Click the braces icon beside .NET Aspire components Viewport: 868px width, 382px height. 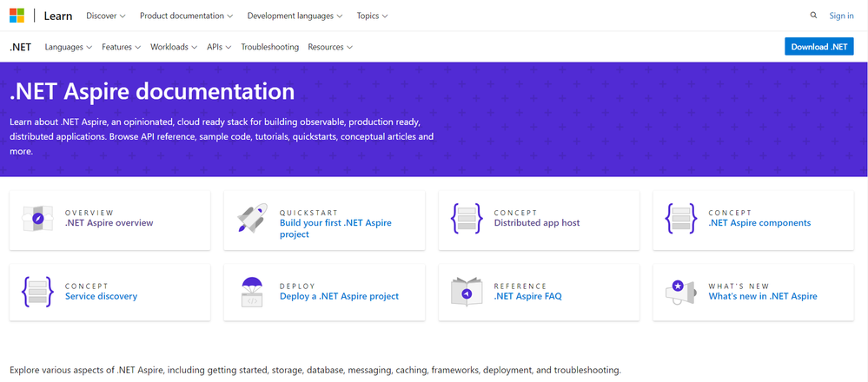[x=681, y=218]
